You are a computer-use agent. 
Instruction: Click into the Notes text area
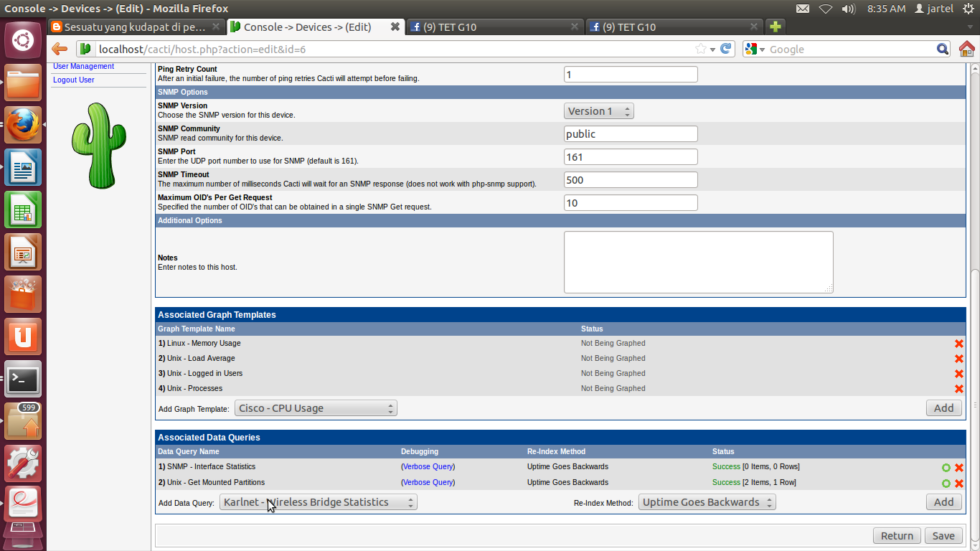point(699,262)
